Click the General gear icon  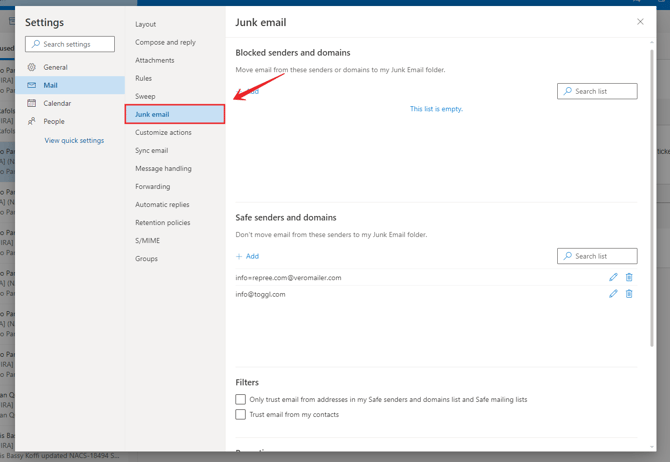click(x=32, y=67)
